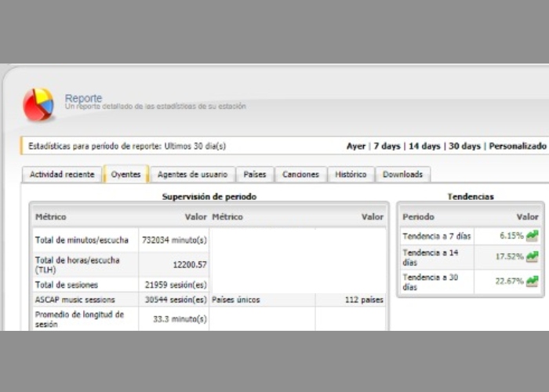Switch to Agentes de usuario tab
This screenshot has height=392, width=549.
tap(193, 174)
